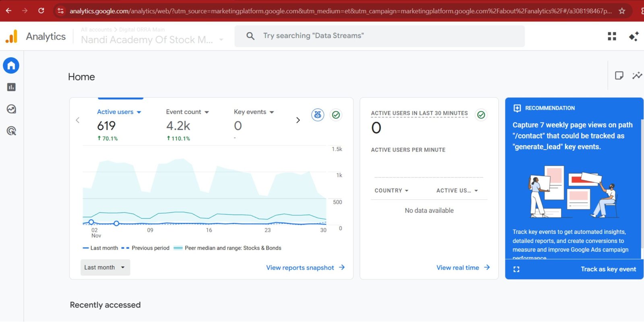644x322 pixels.
Task: Expand the recommendation card fullscreen icon
Action: click(516, 269)
